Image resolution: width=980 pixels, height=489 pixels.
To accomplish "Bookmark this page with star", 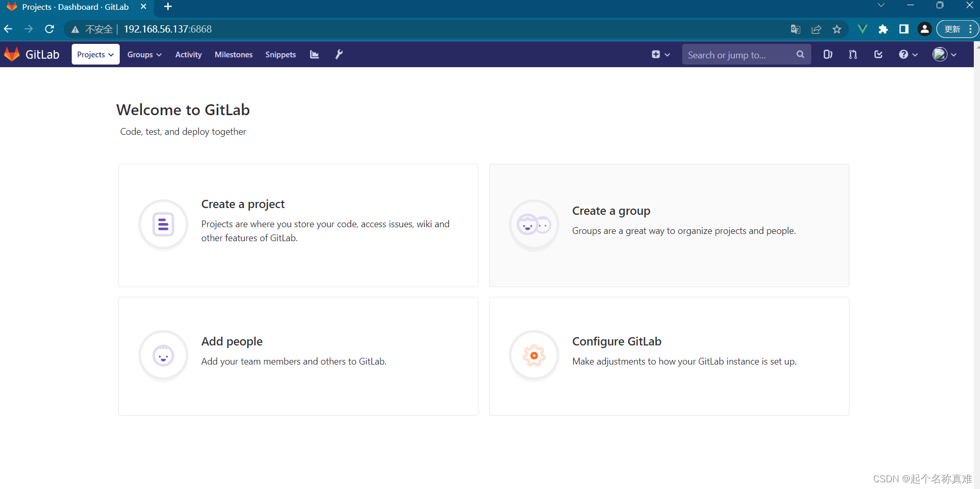I will pyautogui.click(x=837, y=29).
